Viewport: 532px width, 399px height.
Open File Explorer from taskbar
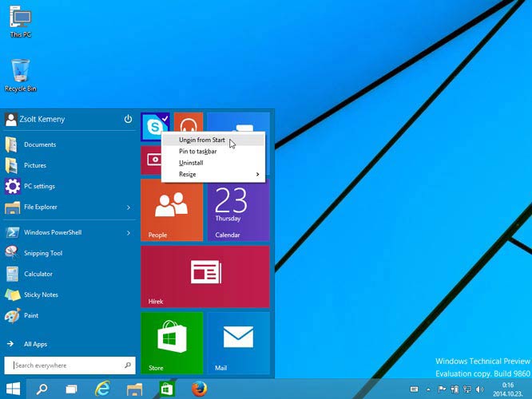134,389
